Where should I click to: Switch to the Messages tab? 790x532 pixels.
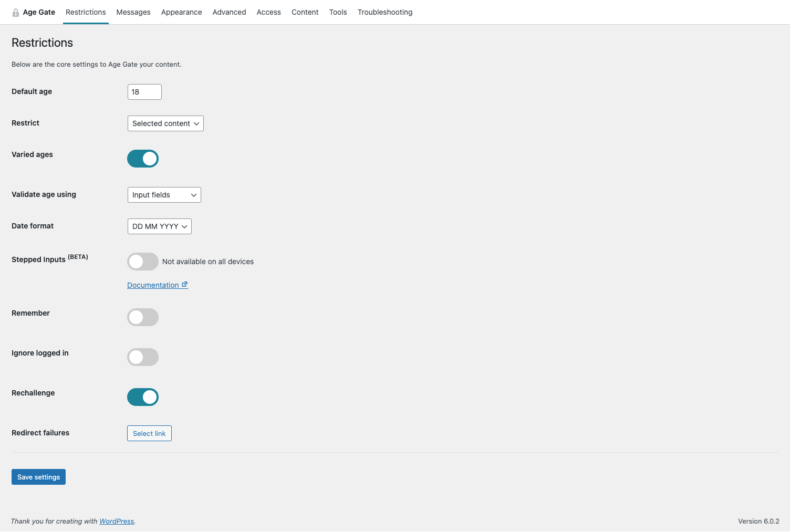[133, 12]
